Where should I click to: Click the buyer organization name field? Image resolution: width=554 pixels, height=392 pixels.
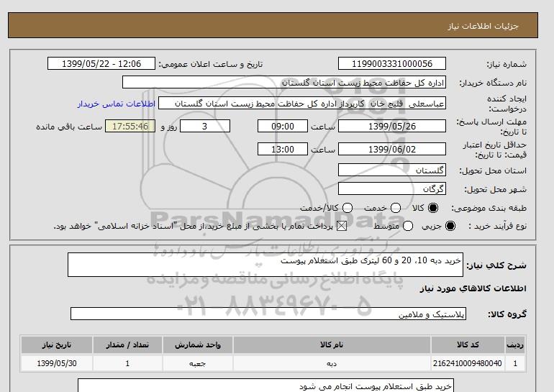click(x=284, y=82)
